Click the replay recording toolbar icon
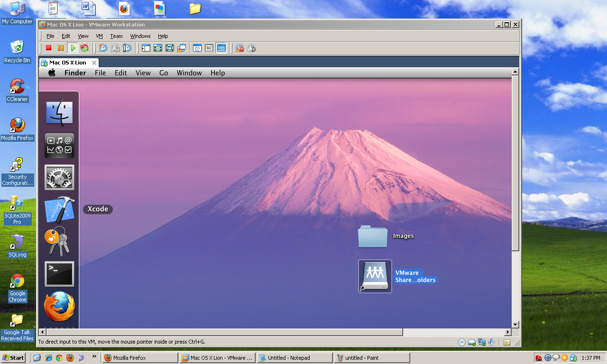Screen dimensions: 607x364 [x=252, y=48]
